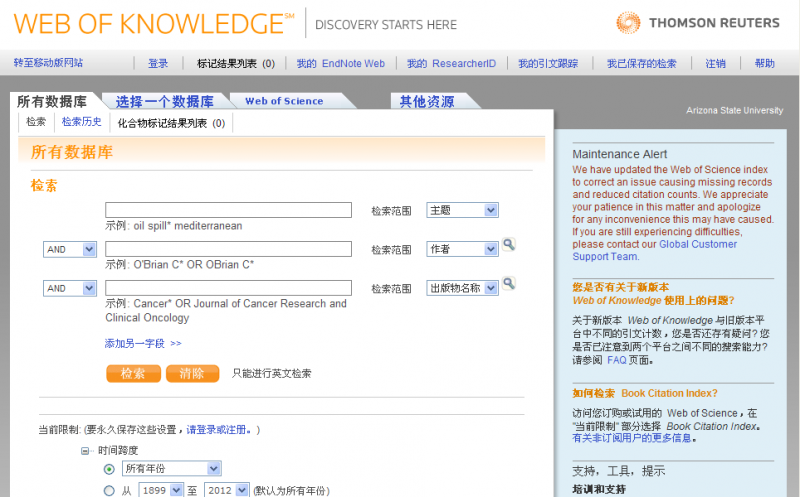The width and height of the screenshot is (800, 497).
Task: Open 我的引文跟踪 link
Action: pos(548,63)
